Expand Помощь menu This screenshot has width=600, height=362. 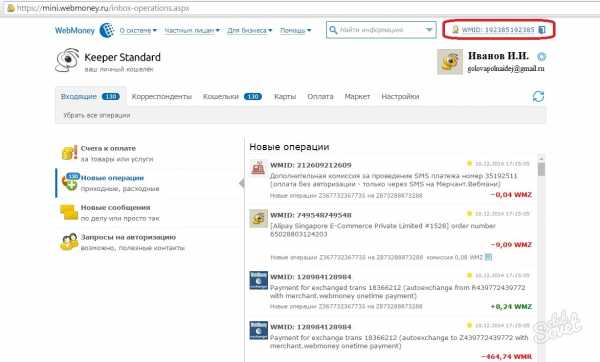295,30
